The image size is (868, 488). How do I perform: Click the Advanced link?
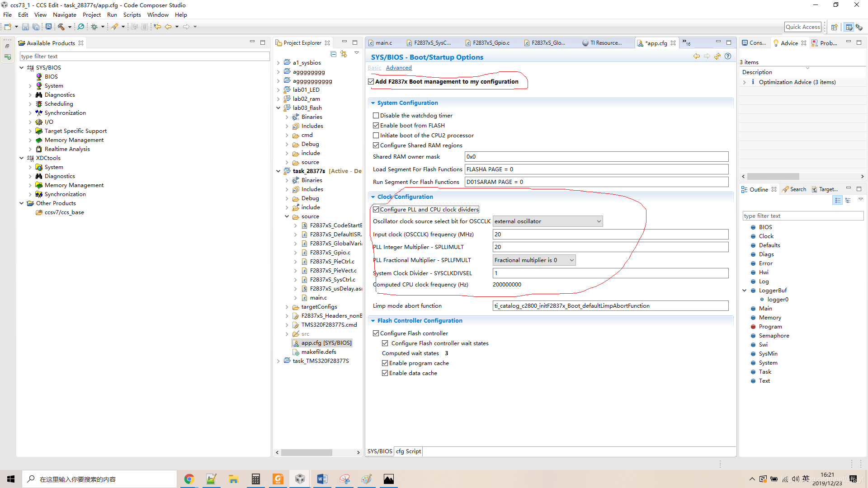(x=399, y=68)
